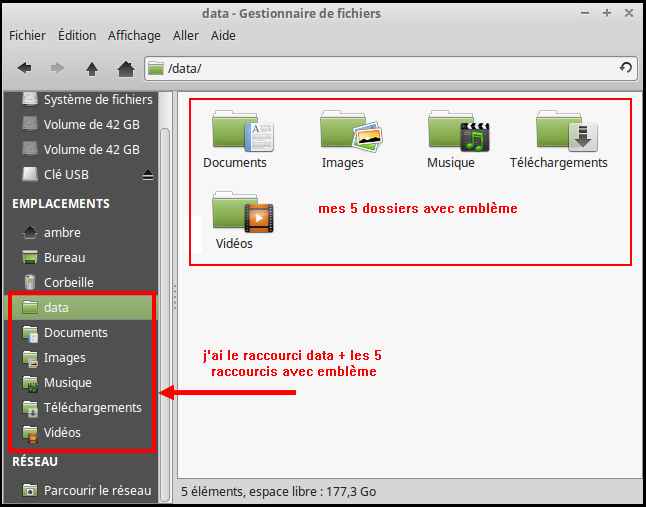The height and width of the screenshot is (507, 646).
Task: Select the Bureau sidebar shortcut
Action: click(x=64, y=258)
